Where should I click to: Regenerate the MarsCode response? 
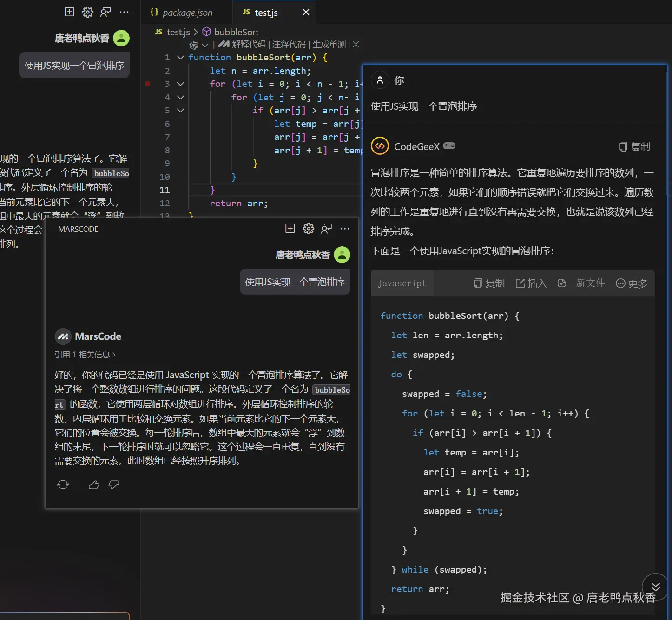63,485
